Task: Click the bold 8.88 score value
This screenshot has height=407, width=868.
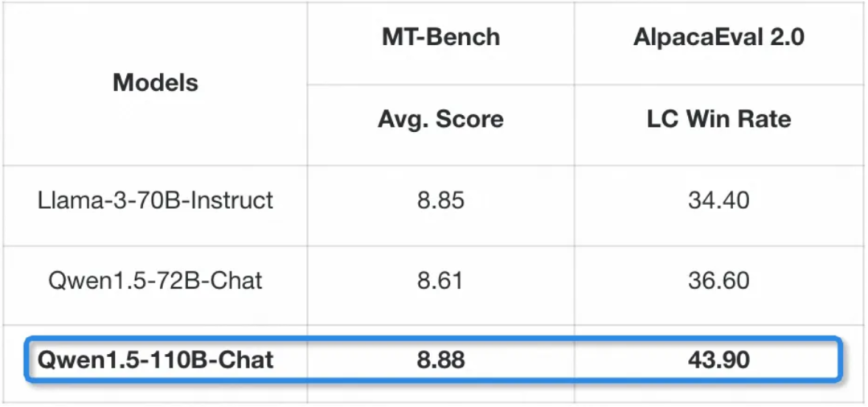Action: coord(440,360)
